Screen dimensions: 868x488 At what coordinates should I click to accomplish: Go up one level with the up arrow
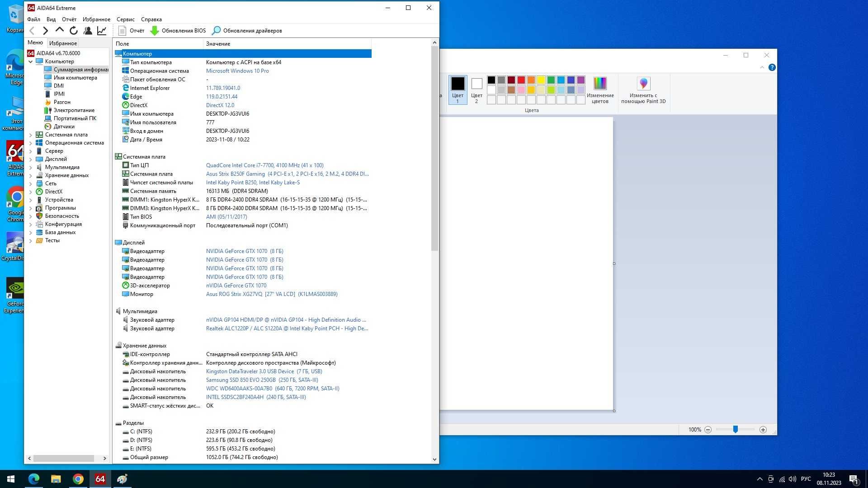[x=59, y=30]
